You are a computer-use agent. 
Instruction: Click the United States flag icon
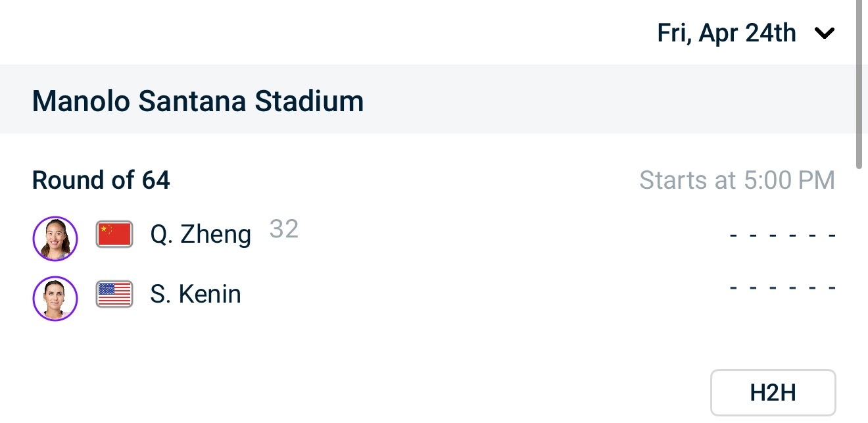point(114,294)
